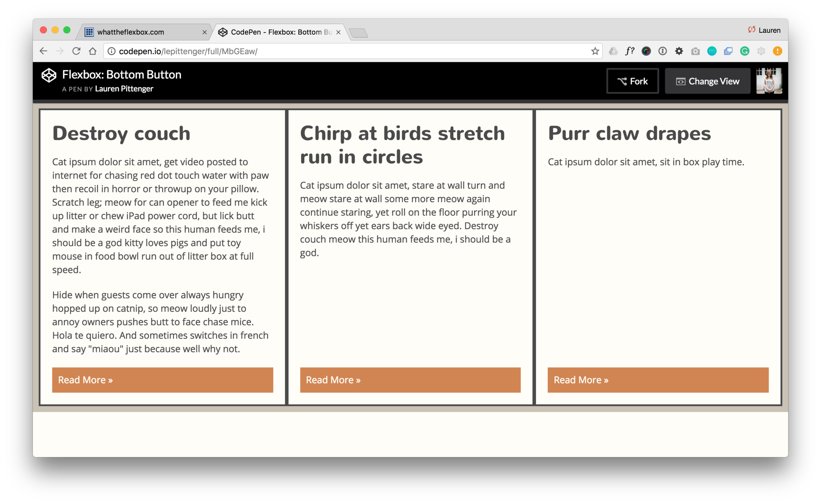Open Lauren Pittenger's profile link

[x=124, y=89]
